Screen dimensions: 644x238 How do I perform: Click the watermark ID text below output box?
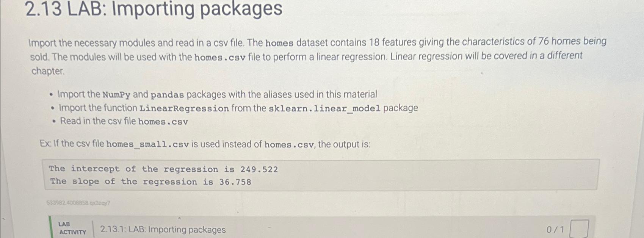pyautogui.click(x=78, y=204)
